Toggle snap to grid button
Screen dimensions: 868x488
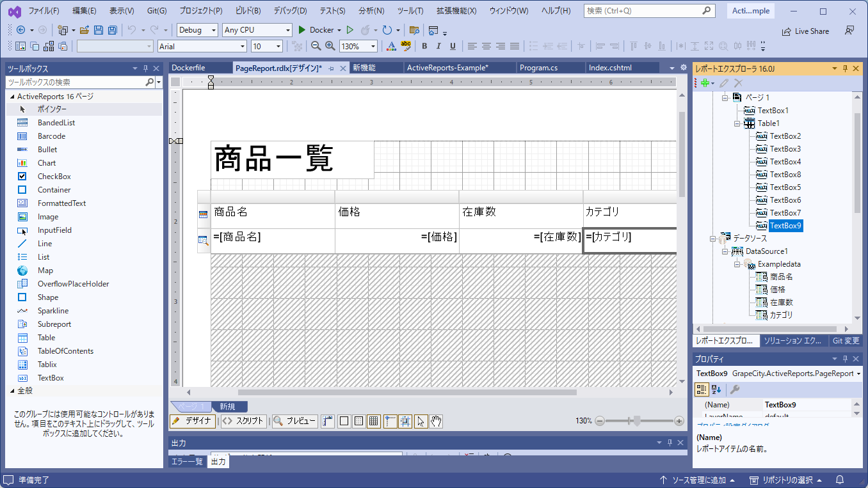[390, 421]
